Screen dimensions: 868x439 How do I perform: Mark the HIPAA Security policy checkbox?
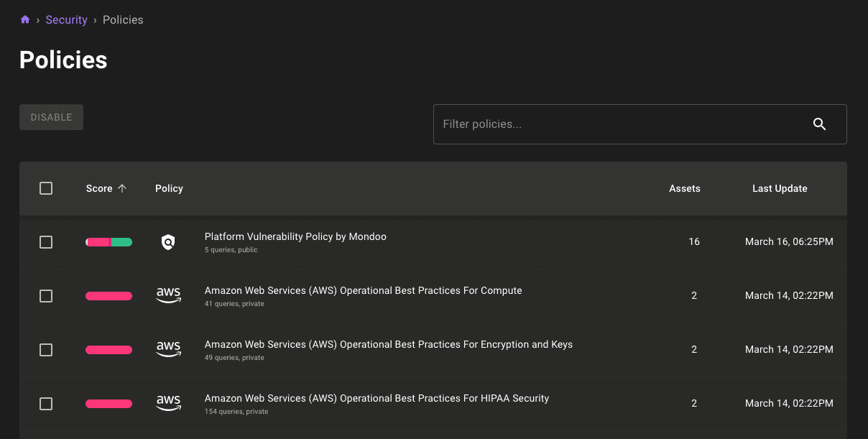46,404
